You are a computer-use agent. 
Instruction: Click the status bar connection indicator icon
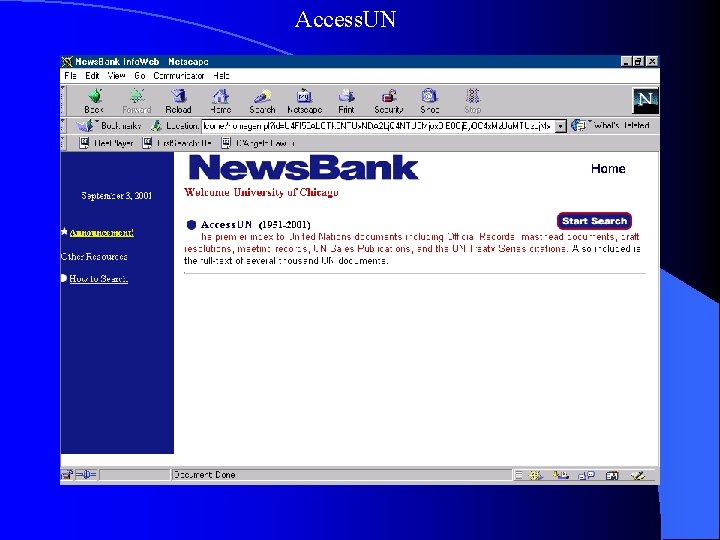click(86, 475)
